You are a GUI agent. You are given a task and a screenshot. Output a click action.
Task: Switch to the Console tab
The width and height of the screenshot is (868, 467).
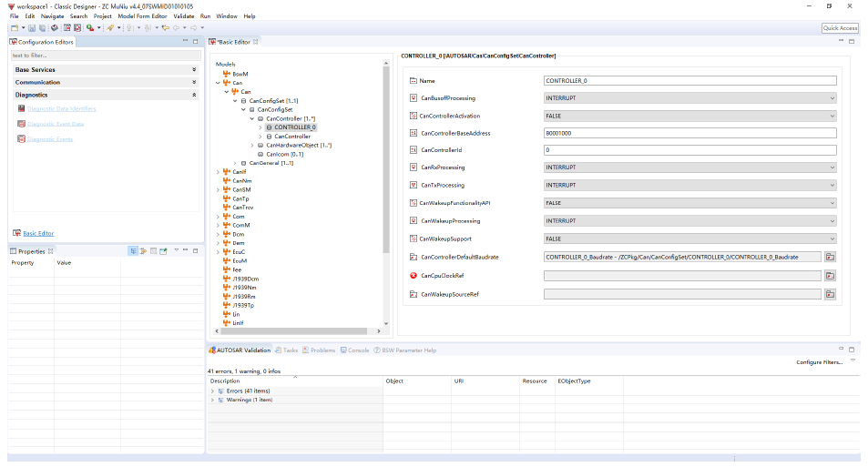[355, 350]
